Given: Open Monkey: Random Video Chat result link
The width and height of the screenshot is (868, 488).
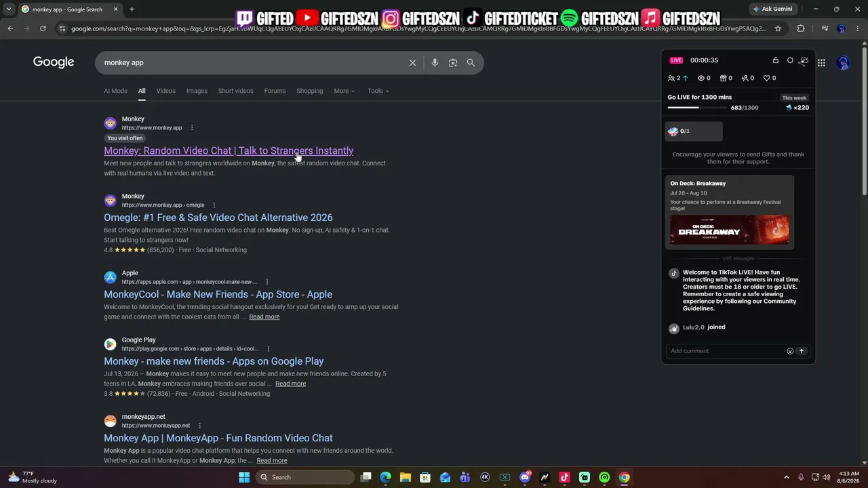Looking at the screenshot, I should (x=229, y=150).
